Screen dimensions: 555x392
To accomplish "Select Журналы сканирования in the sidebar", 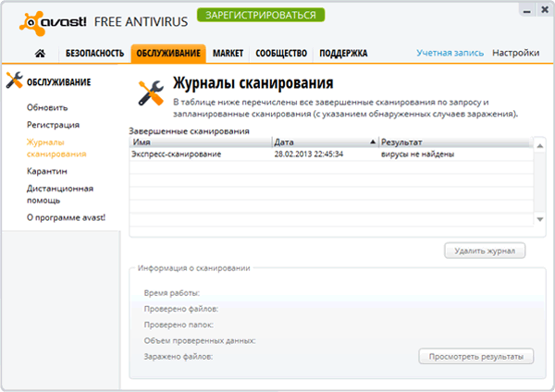I will pos(56,148).
